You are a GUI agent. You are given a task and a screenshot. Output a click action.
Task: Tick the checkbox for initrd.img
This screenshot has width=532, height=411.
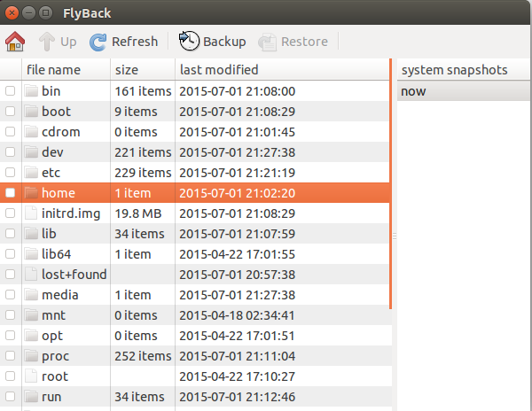tap(10, 213)
